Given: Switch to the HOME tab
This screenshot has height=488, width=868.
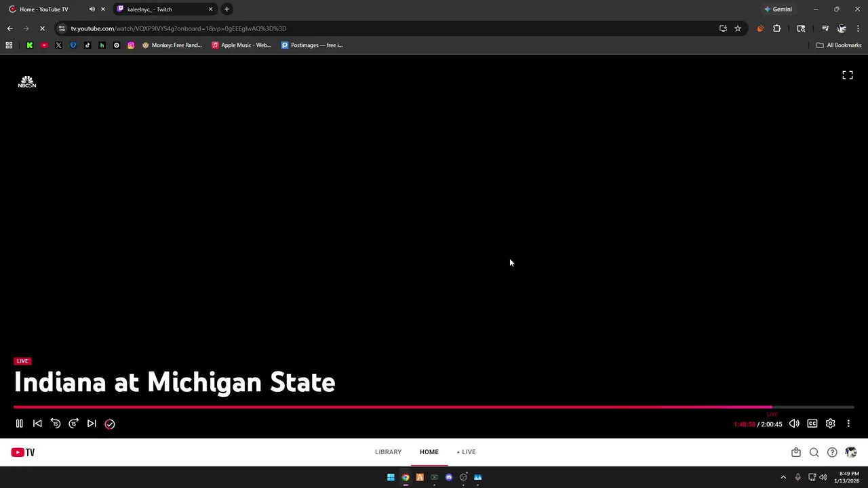Looking at the screenshot, I should (429, 452).
